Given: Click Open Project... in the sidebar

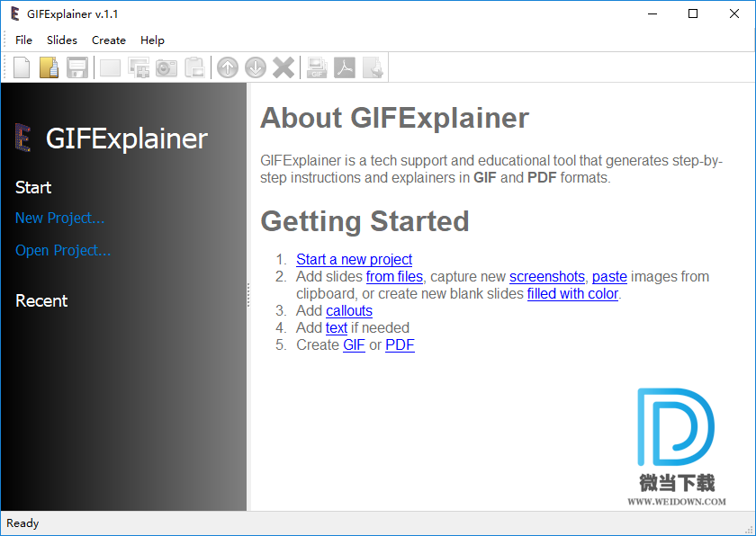Looking at the screenshot, I should [63, 250].
